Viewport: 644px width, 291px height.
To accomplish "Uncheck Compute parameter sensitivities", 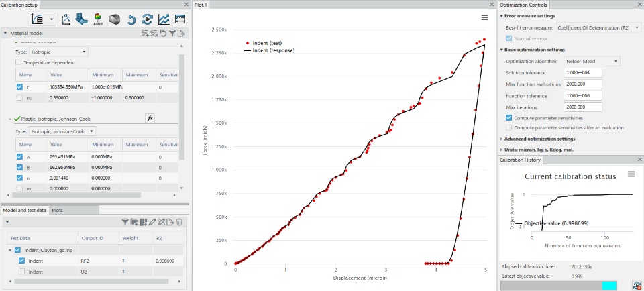I will click(509, 118).
